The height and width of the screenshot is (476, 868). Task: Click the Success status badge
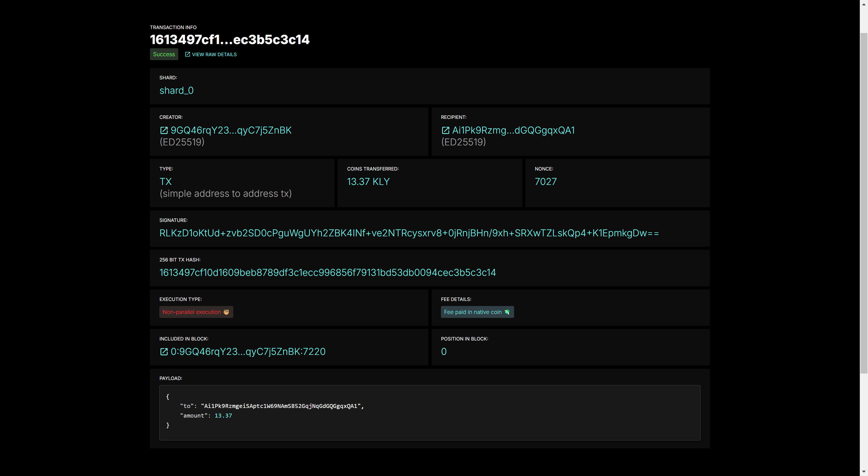coord(164,54)
